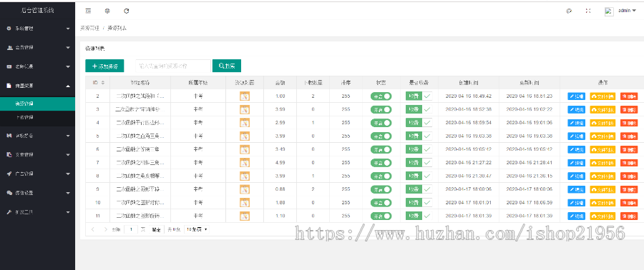The width and height of the screenshot is (644, 270).
Task: Turn off the status switch in row ID 11
Action: click(381, 216)
